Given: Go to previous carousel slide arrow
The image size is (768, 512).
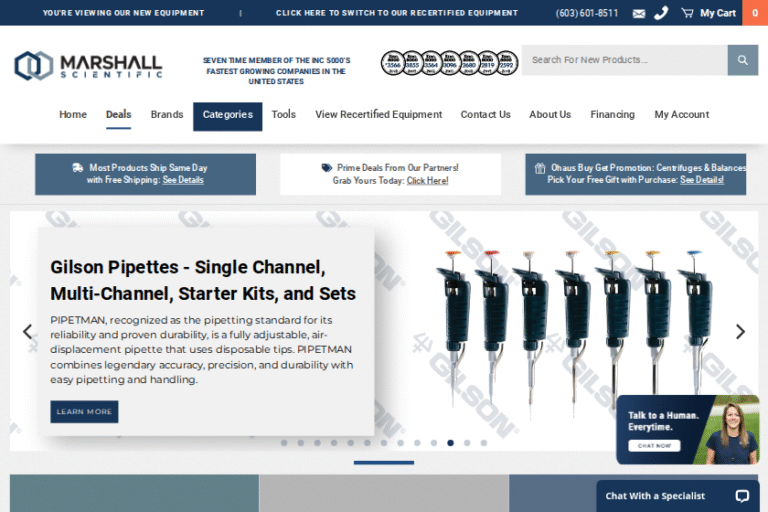Looking at the screenshot, I should pyautogui.click(x=27, y=332).
